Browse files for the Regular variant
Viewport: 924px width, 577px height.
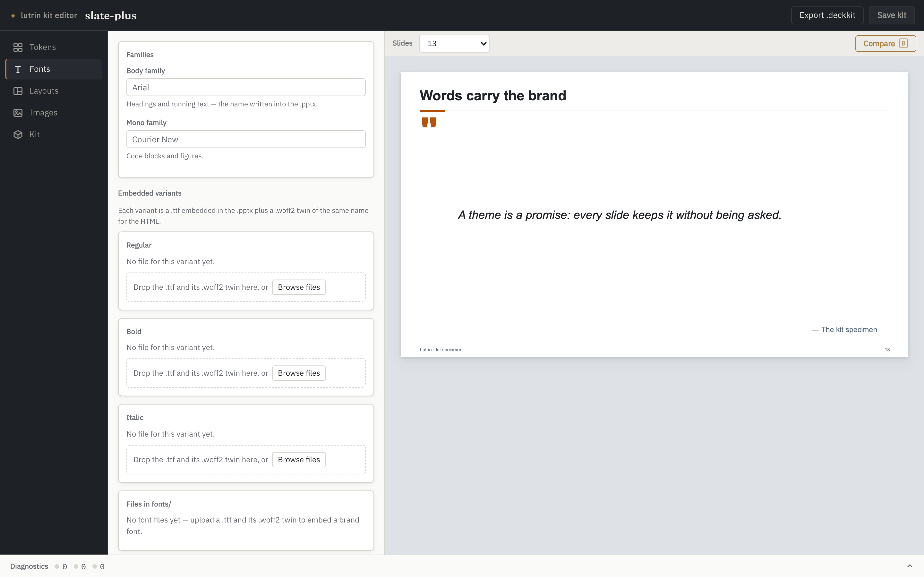tap(299, 287)
